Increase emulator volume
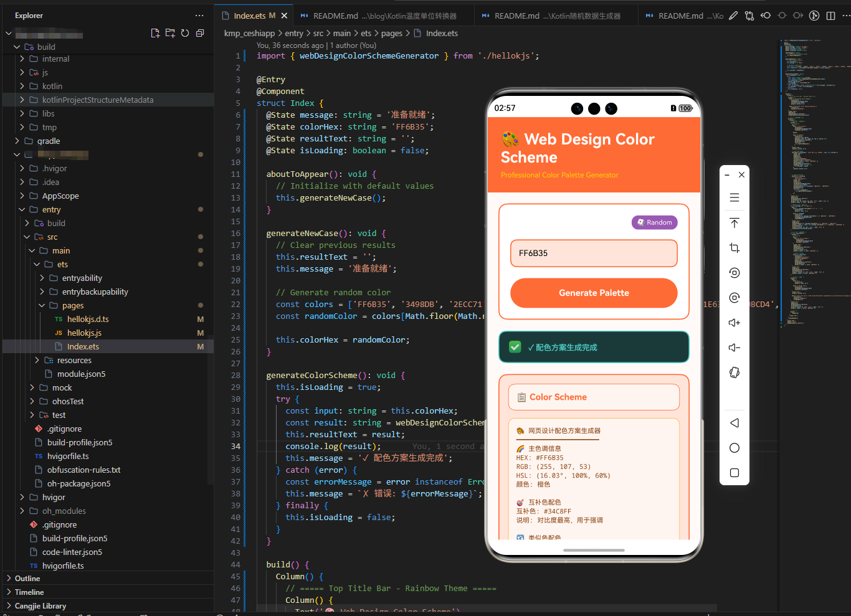This screenshot has width=851, height=616. 735,323
